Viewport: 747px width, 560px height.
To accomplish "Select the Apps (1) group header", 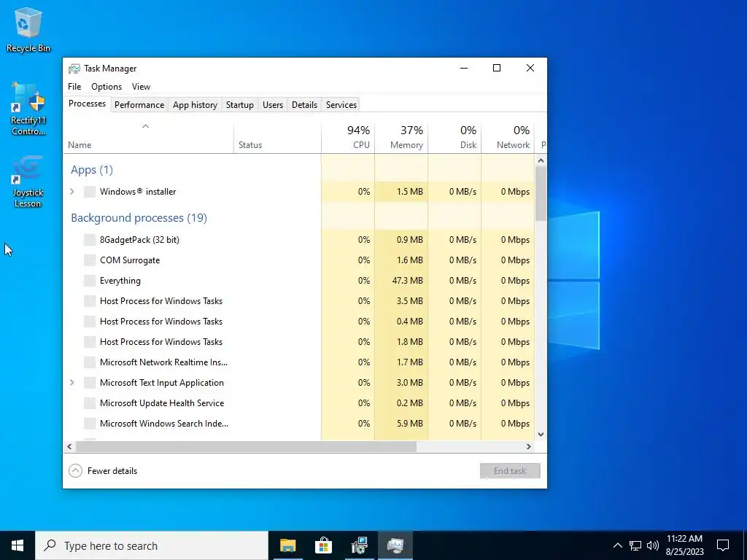I will click(92, 170).
